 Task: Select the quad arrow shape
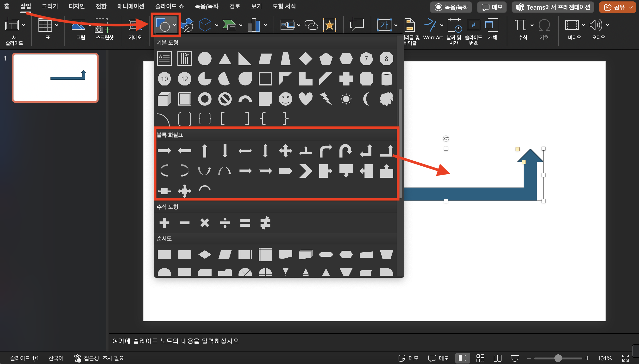pyautogui.click(x=285, y=151)
